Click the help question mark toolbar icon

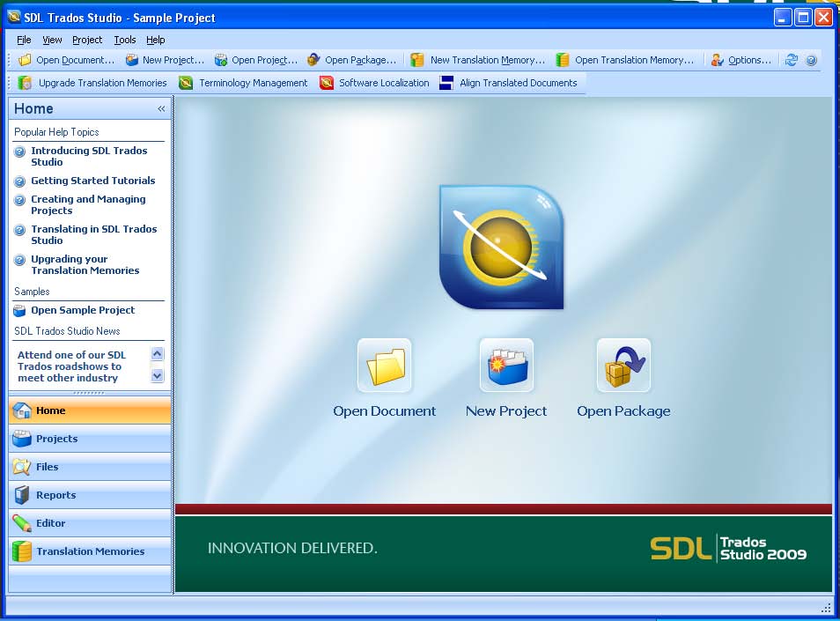tap(811, 60)
